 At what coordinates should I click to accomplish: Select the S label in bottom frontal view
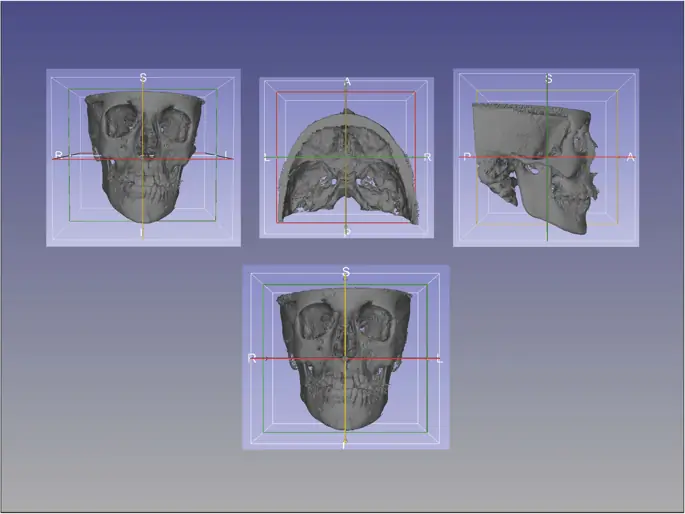coord(345,272)
